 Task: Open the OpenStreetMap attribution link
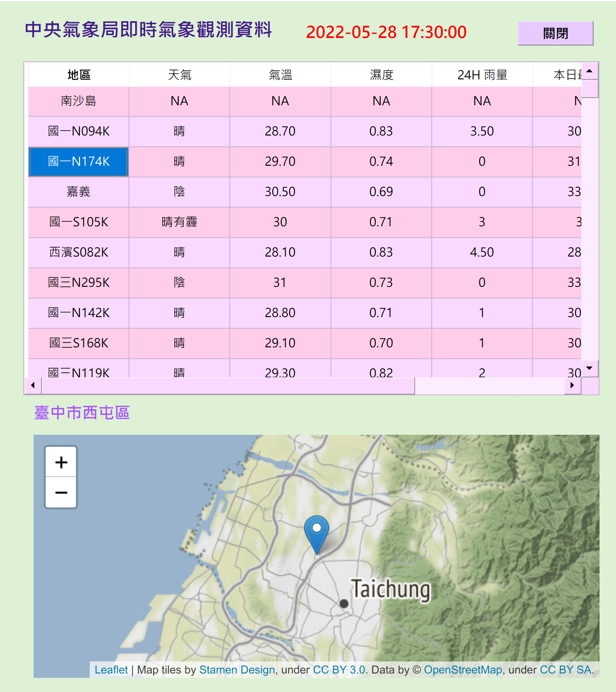coord(463,670)
